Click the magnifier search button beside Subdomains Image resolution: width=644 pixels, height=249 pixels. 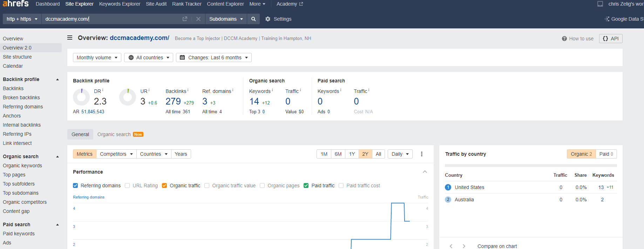[253, 19]
